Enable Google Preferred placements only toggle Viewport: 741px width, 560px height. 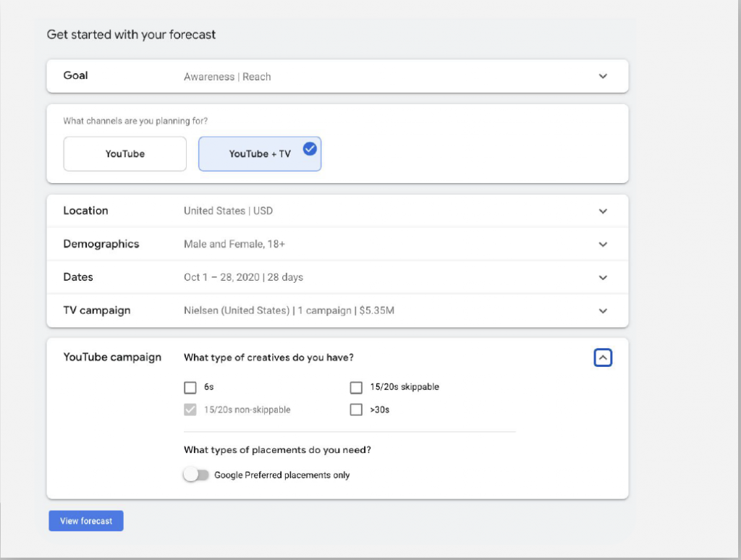click(x=195, y=475)
